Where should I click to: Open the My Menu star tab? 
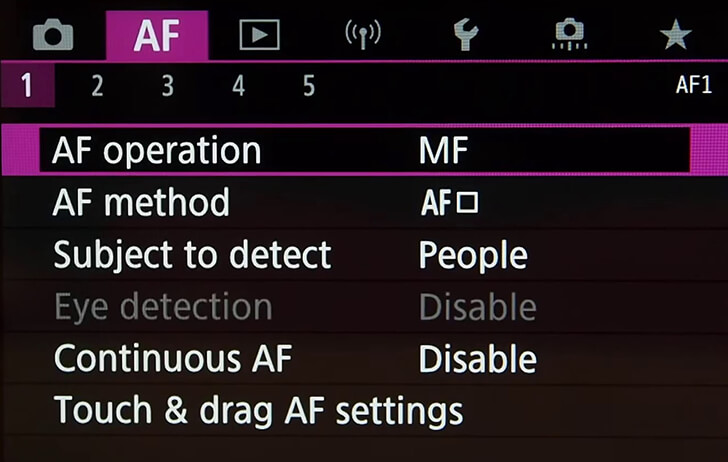[675, 35]
